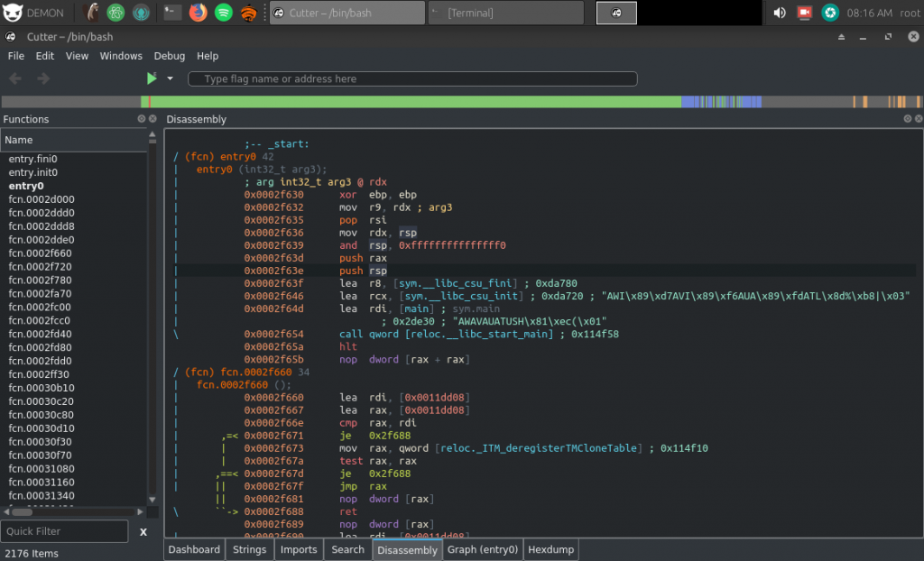Screen dimensions: 924x561
Task: Switch to the Strings tab
Action: [249, 549]
